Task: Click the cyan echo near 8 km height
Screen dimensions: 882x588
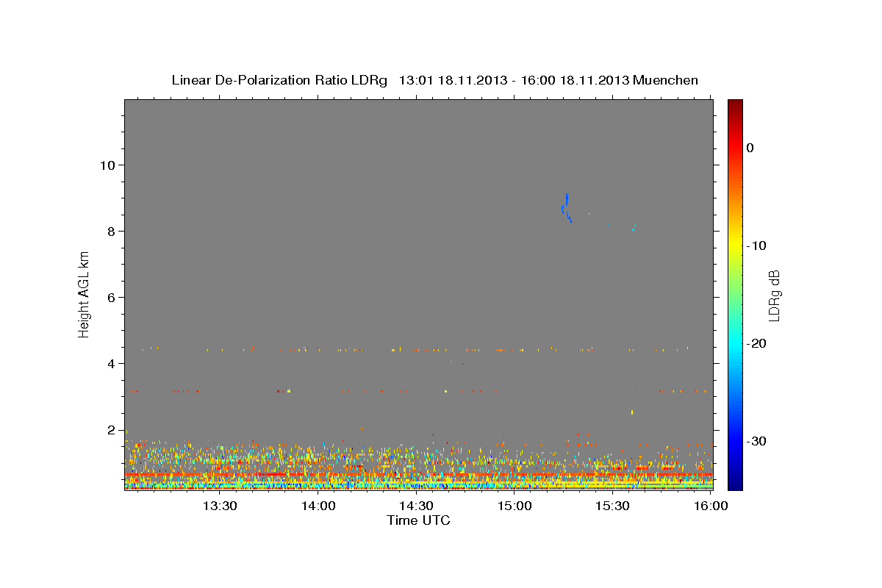Action: tap(633, 229)
